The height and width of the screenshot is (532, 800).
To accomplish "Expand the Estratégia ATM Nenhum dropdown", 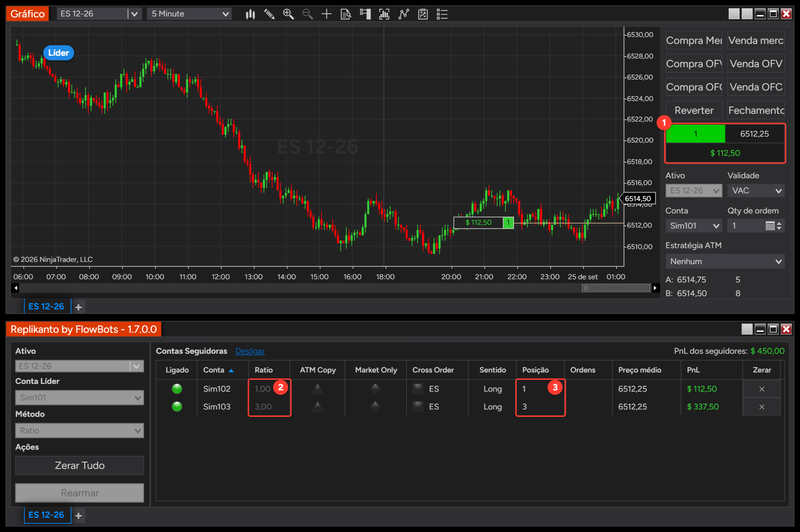I will click(725, 261).
